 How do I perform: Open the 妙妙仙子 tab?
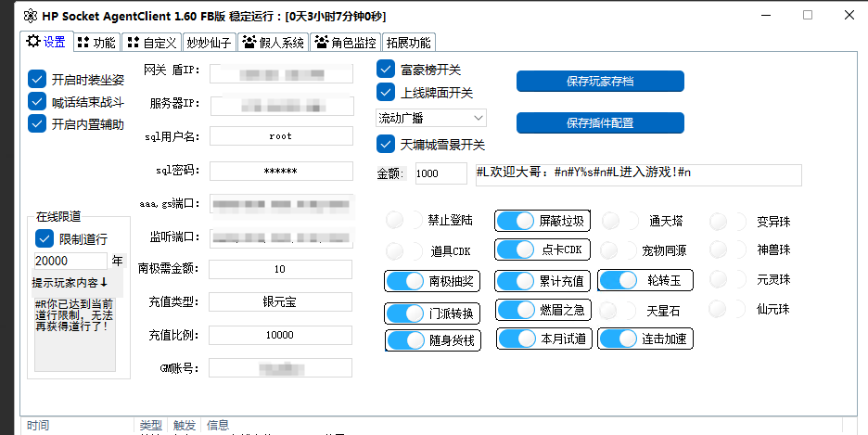point(209,43)
